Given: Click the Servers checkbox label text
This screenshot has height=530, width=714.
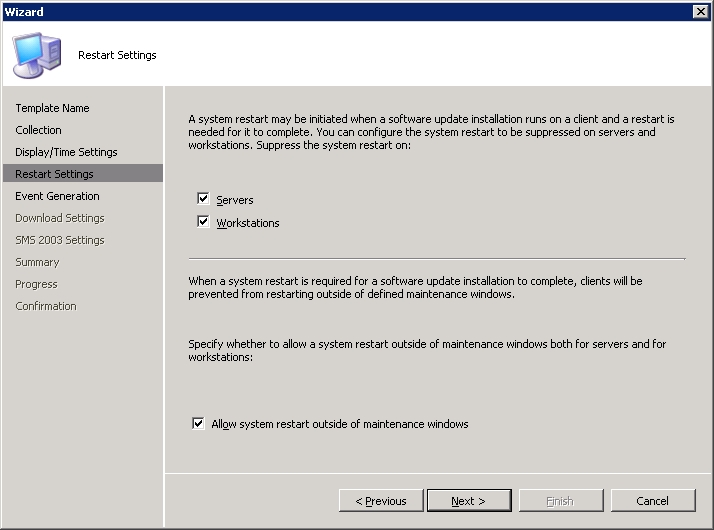Looking at the screenshot, I should point(235,200).
